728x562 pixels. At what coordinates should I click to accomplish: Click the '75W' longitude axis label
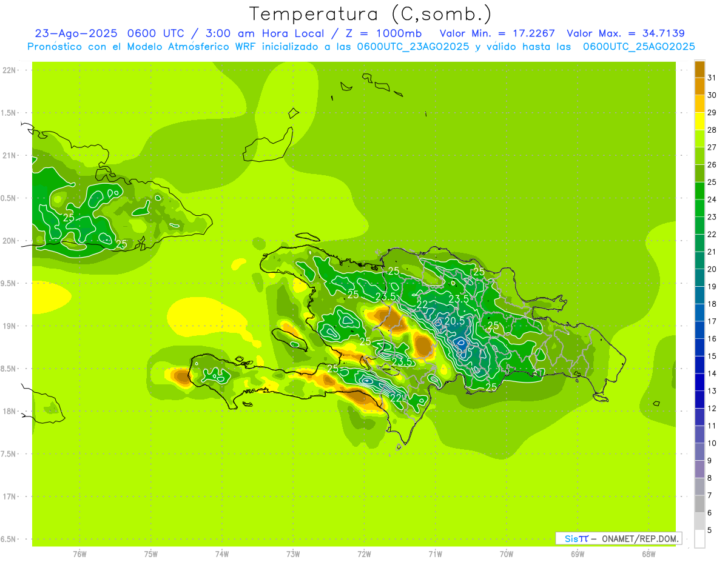click(151, 554)
